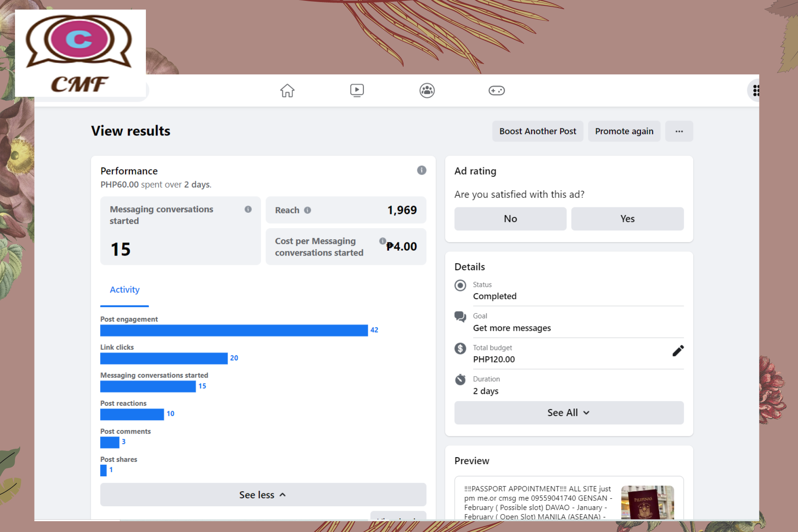Click Messaging conversations started info icon

click(x=248, y=209)
